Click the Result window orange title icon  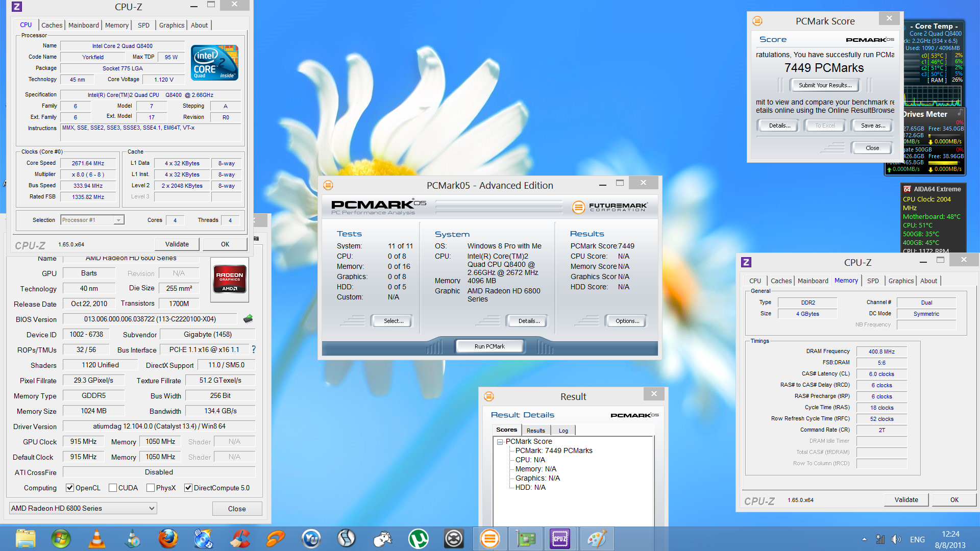coord(488,396)
